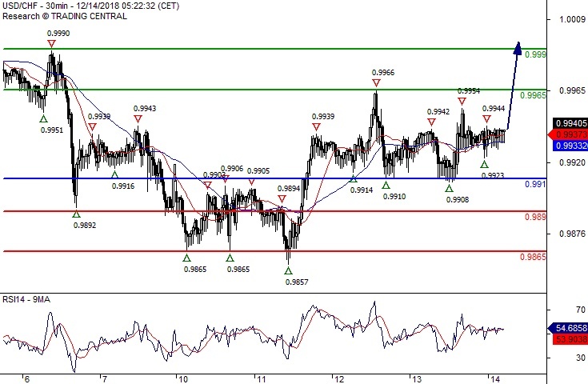Select day 14 on the date axis
Screen dimensions: 588x384
click(495, 379)
